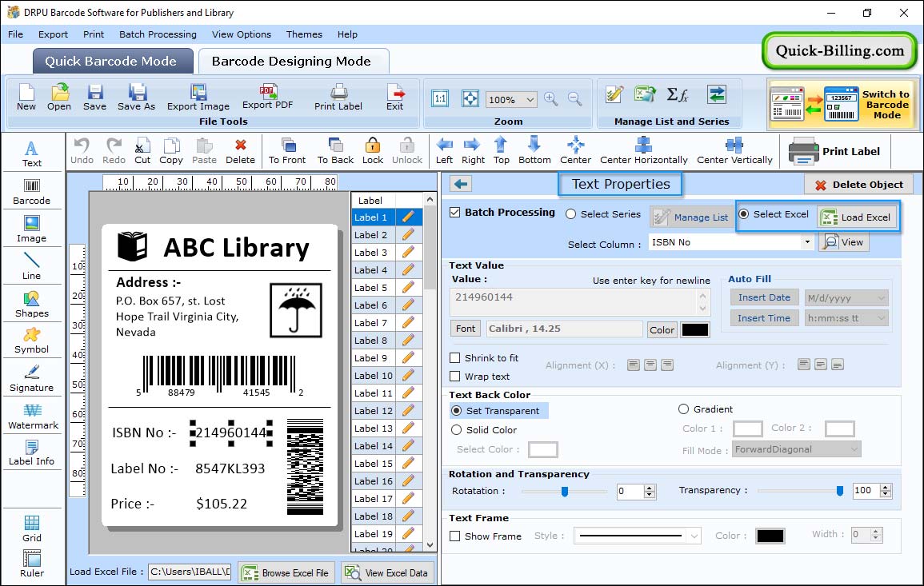The image size is (924, 586).
Task: Click the Exit icon
Action: pos(395,98)
